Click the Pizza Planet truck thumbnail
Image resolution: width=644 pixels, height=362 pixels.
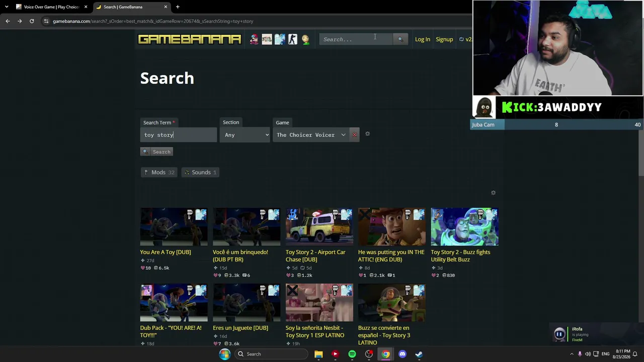point(319,227)
